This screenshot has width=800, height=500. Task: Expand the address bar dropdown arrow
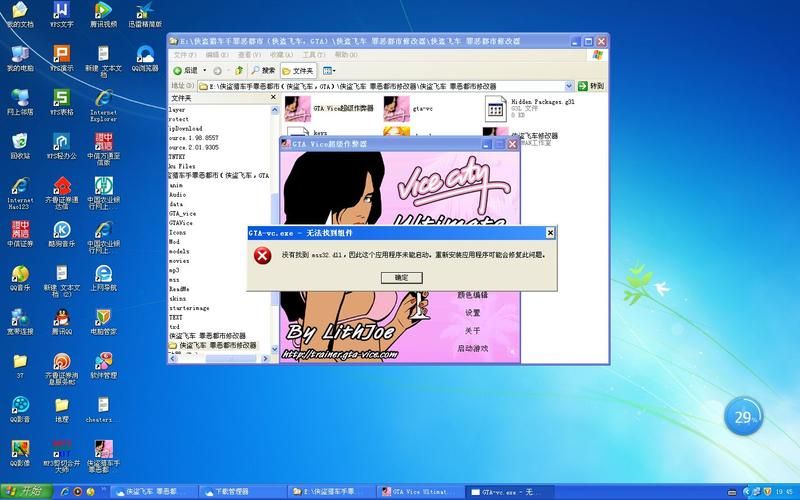pyautogui.click(x=569, y=86)
